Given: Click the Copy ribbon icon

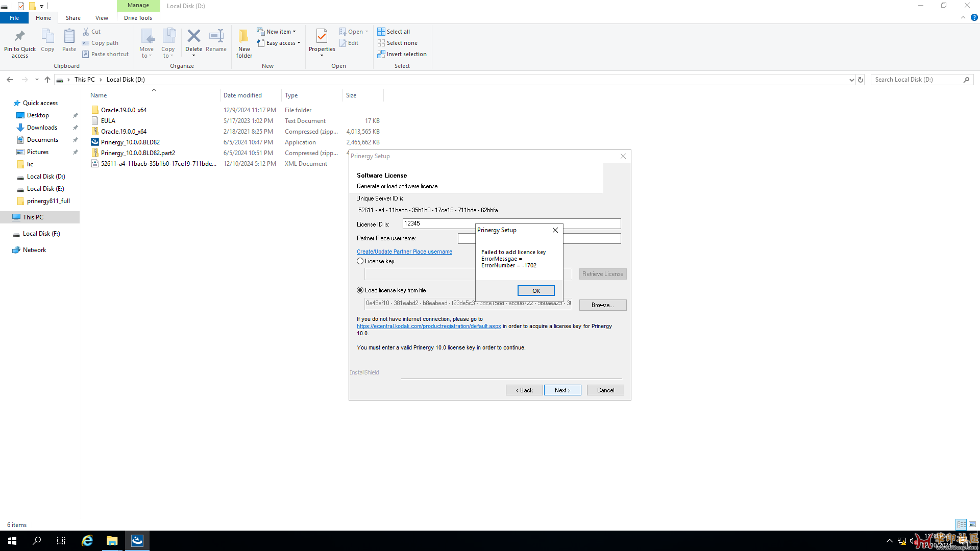Looking at the screenshot, I should [x=47, y=36].
